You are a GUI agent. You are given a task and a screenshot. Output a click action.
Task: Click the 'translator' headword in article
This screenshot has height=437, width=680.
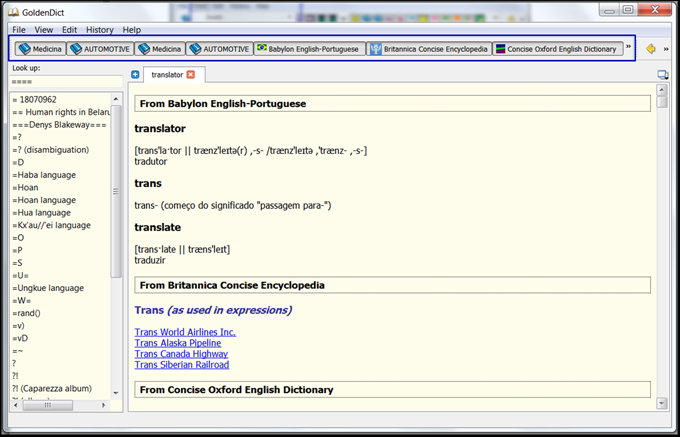[160, 129]
